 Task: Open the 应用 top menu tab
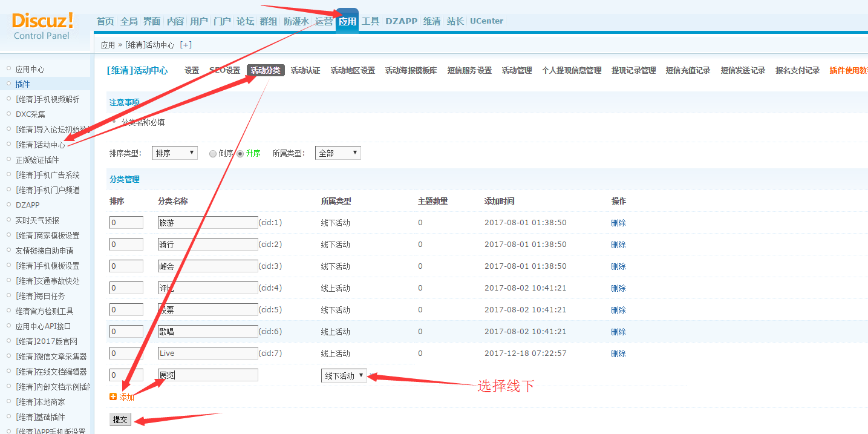click(x=347, y=21)
